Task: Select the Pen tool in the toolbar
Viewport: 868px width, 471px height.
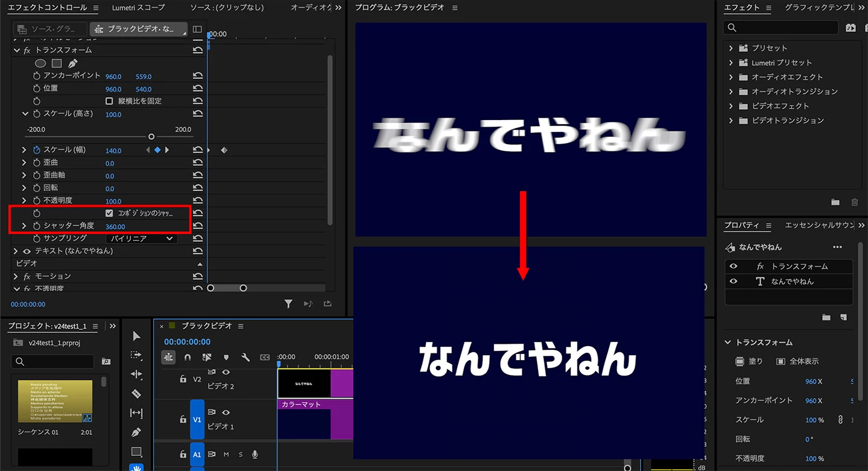Action: [x=136, y=432]
